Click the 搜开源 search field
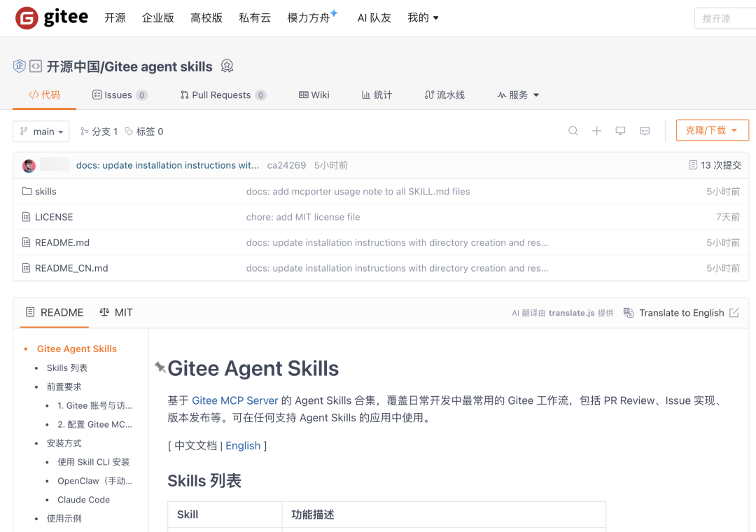756x532 pixels. point(725,18)
